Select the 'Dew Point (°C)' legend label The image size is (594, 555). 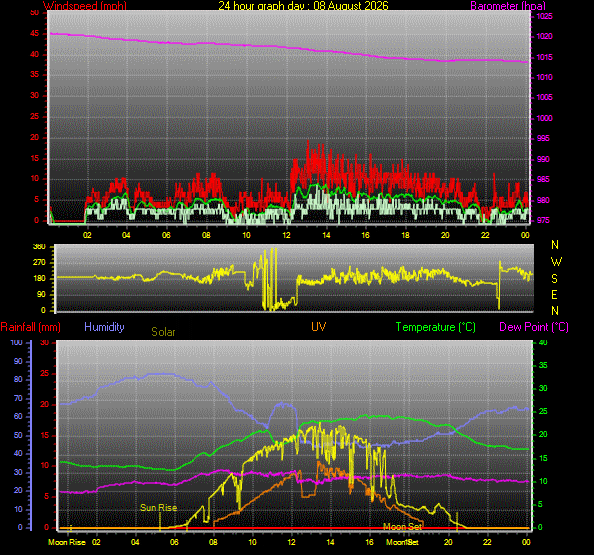click(x=534, y=327)
